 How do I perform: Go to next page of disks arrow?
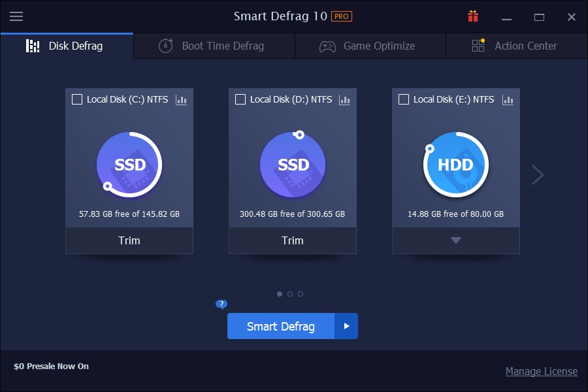(538, 175)
